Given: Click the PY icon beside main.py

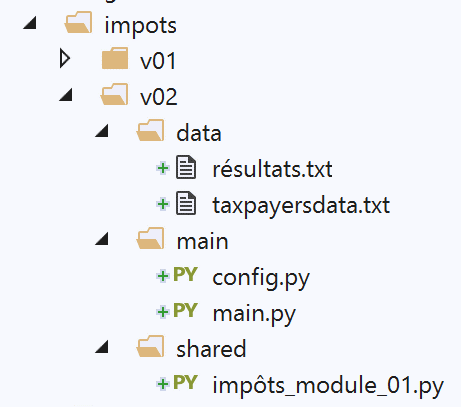Looking at the screenshot, I should pos(185,311).
